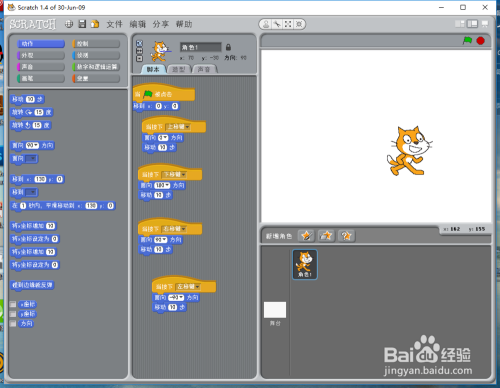This screenshot has width=500, height=388.
Task: Select the grow sprite tool
Action: (x=288, y=24)
